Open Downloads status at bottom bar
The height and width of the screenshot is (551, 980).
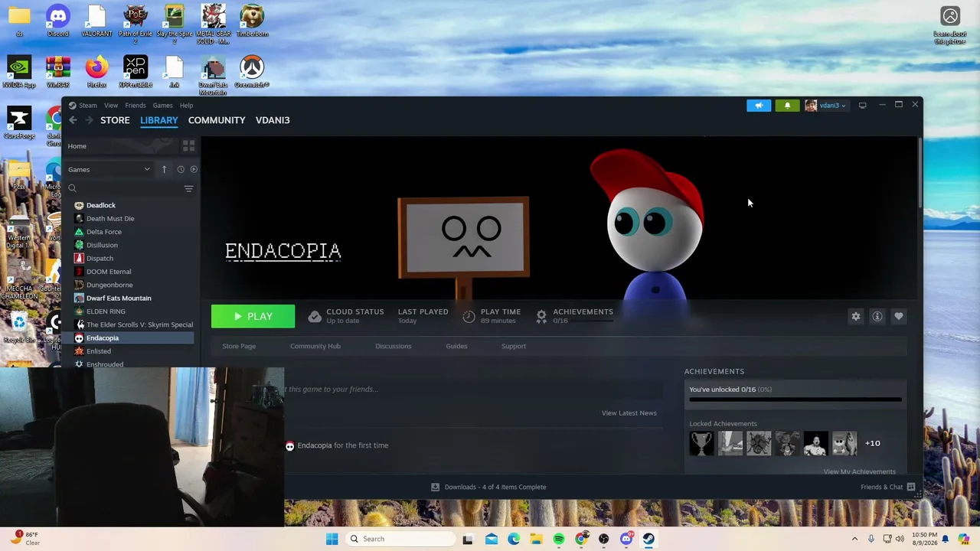[488, 487]
